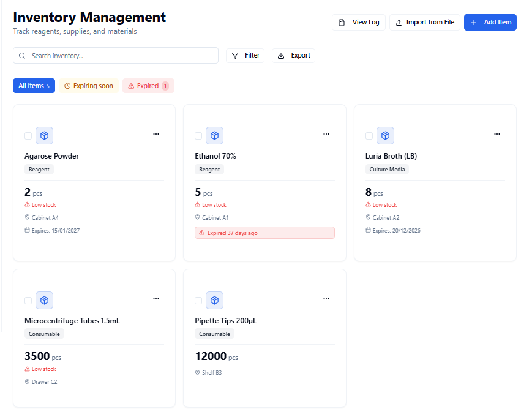Open the View Log page
The height and width of the screenshot is (412, 532).
point(359,23)
